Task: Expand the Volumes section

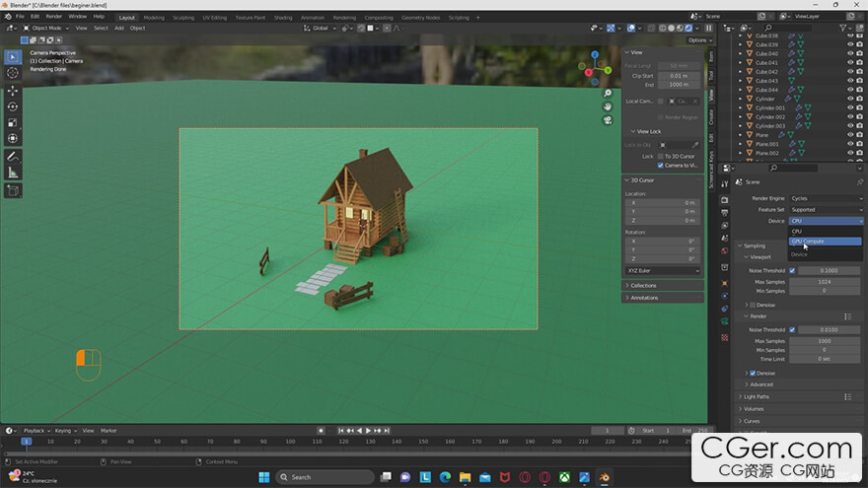Action: (x=754, y=409)
